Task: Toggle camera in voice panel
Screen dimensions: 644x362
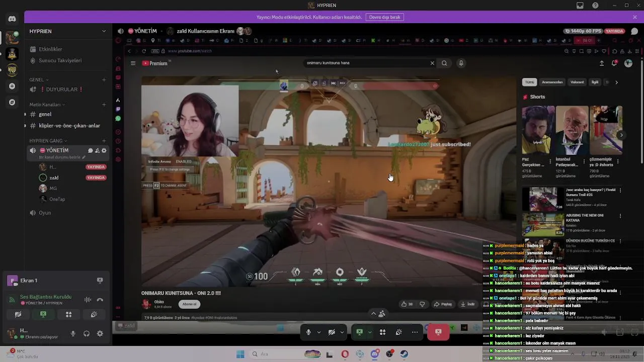Action: [18, 314]
